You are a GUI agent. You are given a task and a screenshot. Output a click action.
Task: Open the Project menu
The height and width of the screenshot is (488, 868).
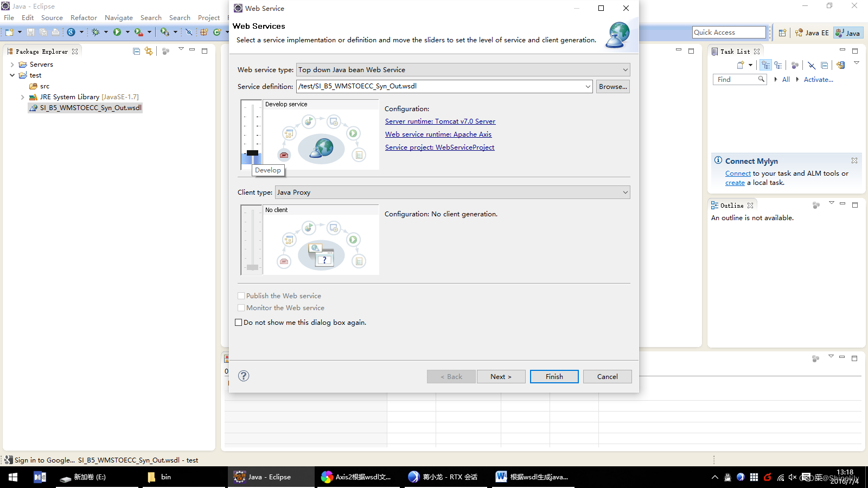pos(209,18)
